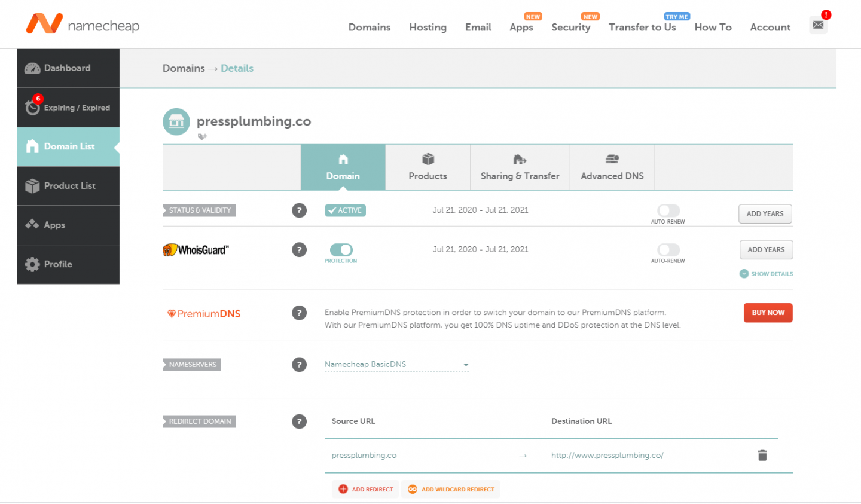This screenshot has height=504, width=861.
Task: Click Add Redirect button
Action: (x=365, y=489)
